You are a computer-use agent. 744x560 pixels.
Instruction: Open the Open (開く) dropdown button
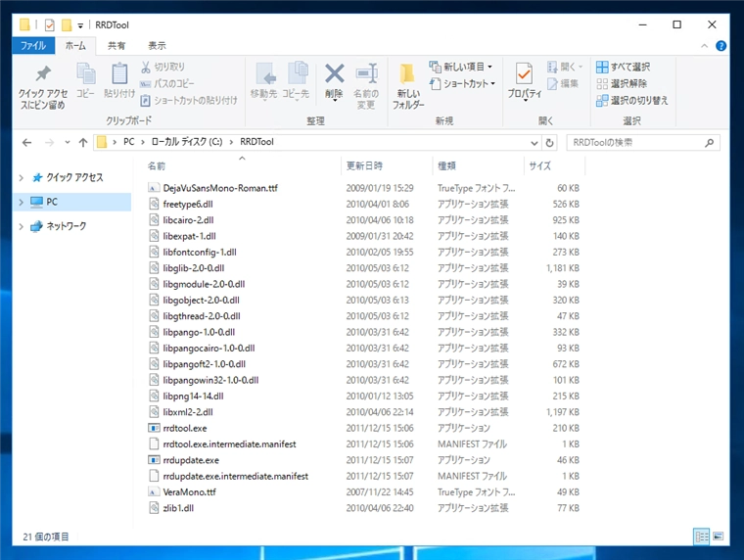click(x=565, y=67)
